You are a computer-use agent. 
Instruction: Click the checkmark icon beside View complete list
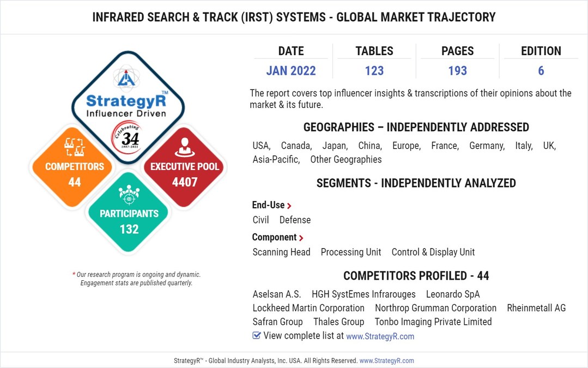(257, 335)
